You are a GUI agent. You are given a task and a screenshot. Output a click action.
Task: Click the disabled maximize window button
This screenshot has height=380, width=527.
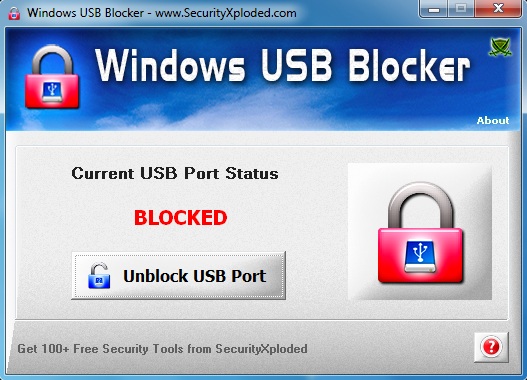pyautogui.click(x=461, y=9)
